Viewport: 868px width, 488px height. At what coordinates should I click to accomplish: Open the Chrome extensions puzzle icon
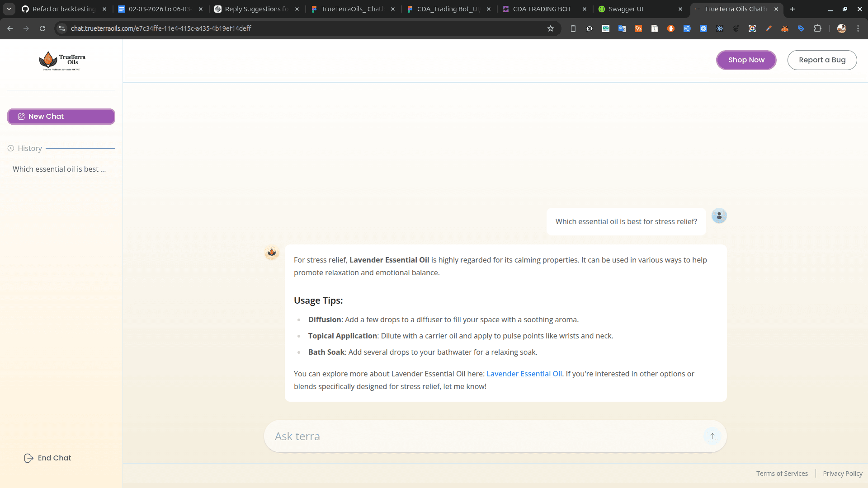click(818, 28)
